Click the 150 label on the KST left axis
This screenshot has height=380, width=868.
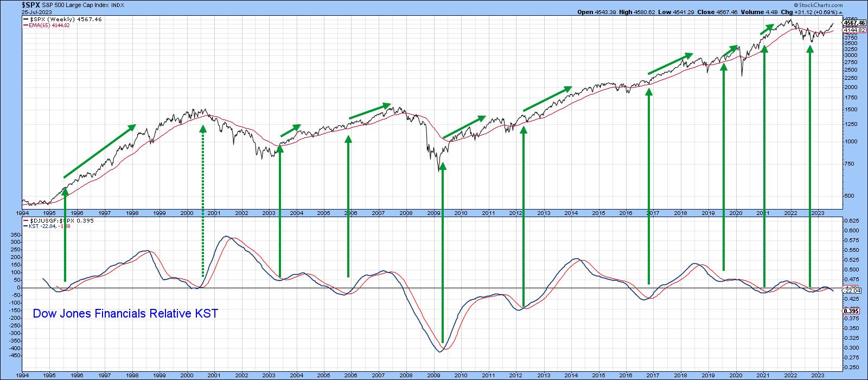(15, 265)
